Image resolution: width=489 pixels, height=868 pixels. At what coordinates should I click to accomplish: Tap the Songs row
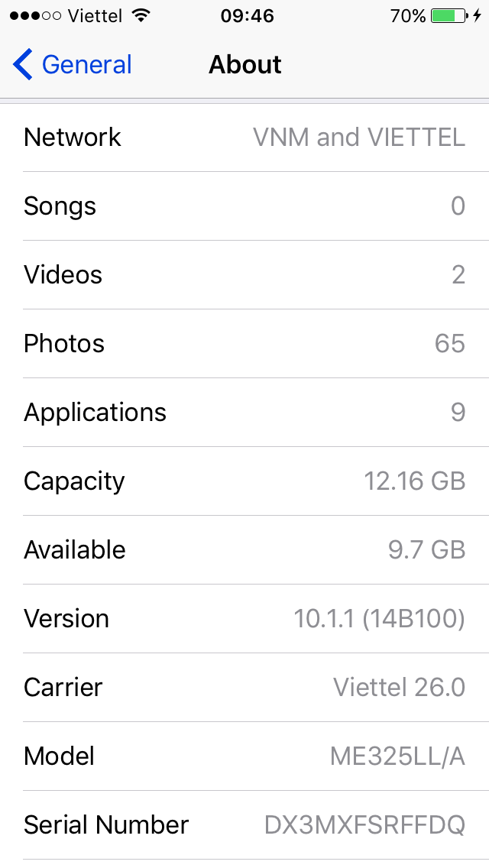click(244, 206)
